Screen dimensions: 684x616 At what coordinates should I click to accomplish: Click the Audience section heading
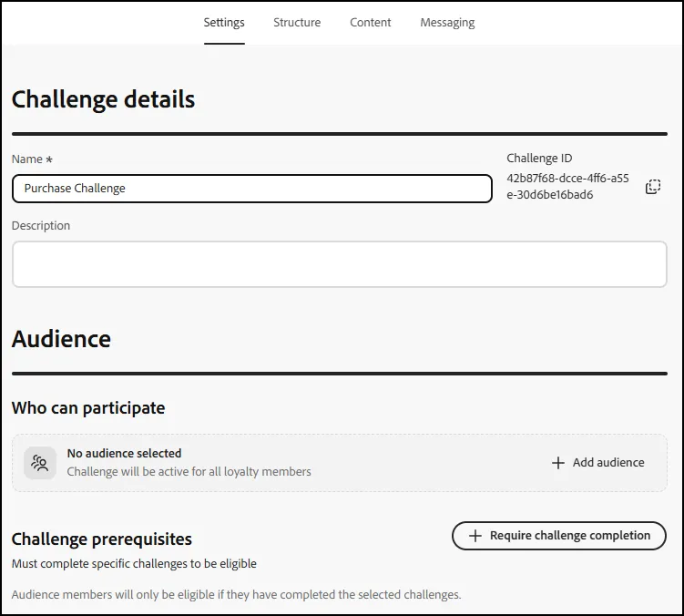(x=62, y=339)
